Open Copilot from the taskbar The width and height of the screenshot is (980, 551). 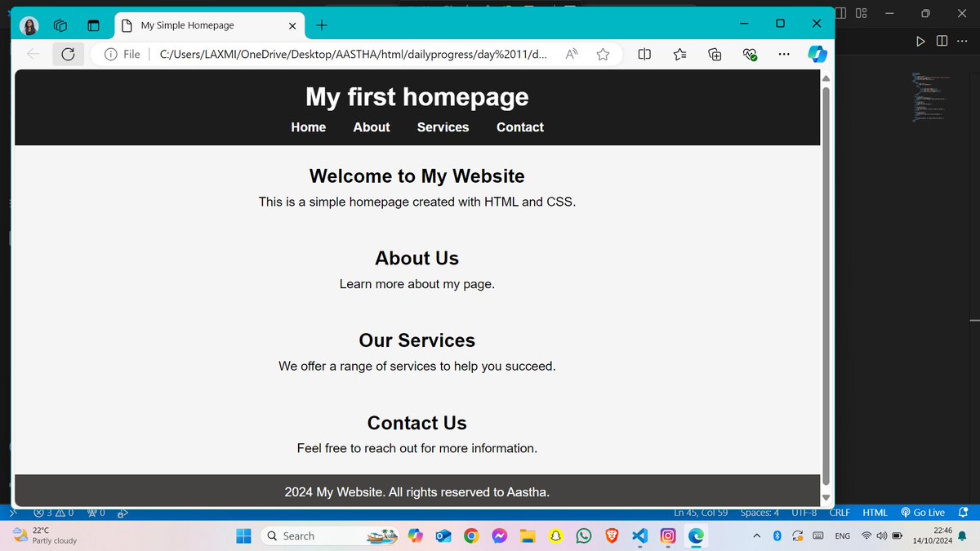tap(415, 536)
